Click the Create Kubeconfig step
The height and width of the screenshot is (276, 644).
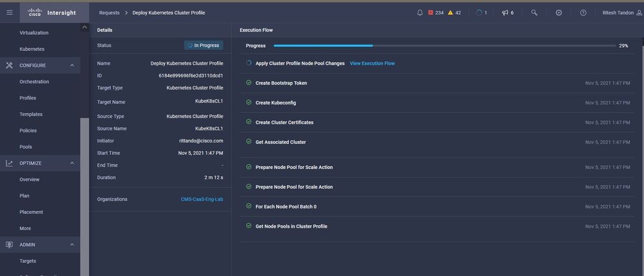(x=276, y=103)
